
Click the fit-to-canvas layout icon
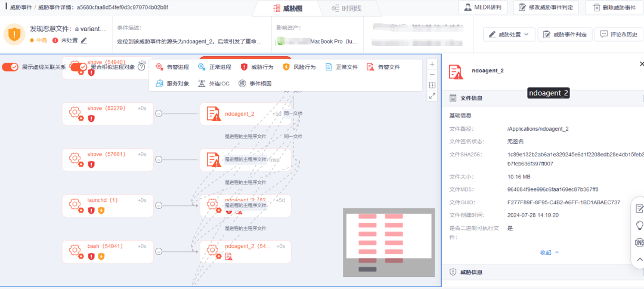coord(432,85)
